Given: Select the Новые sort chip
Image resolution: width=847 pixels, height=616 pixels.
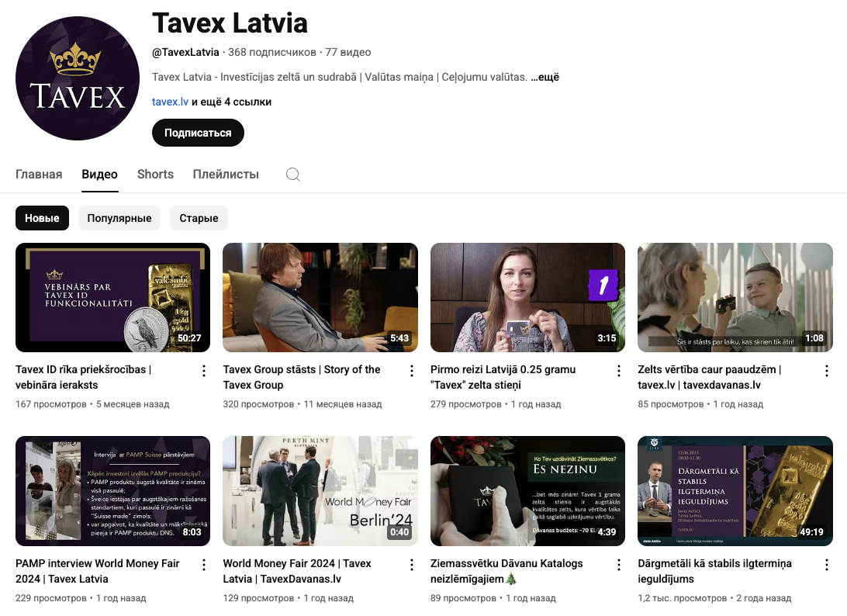Looking at the screenshot, I should click(x=42, y=218).
